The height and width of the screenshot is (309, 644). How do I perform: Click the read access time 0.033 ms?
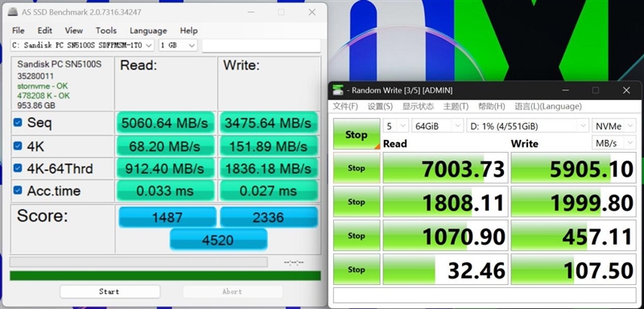pyautogui.click(x=165, y=191)
